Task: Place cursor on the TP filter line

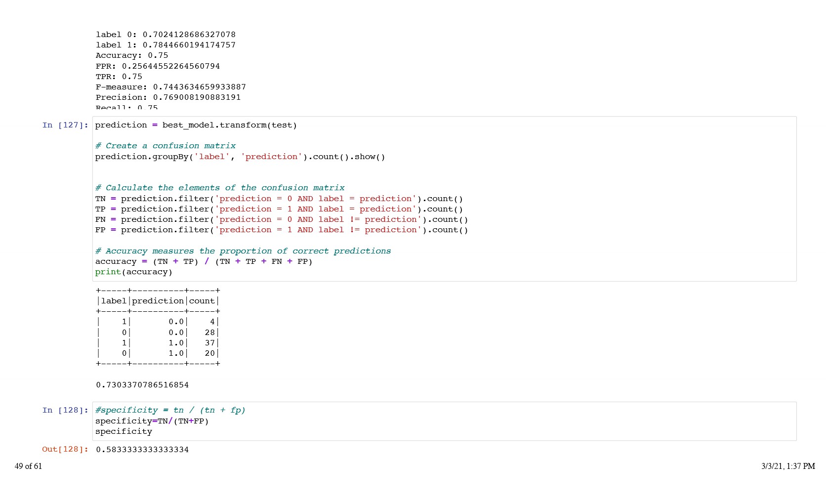Action: click(279, 209)
